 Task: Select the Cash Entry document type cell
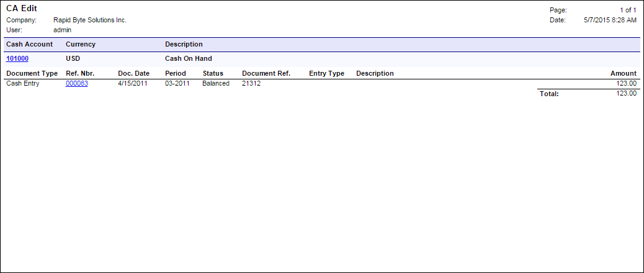click(x=22, y=84)
